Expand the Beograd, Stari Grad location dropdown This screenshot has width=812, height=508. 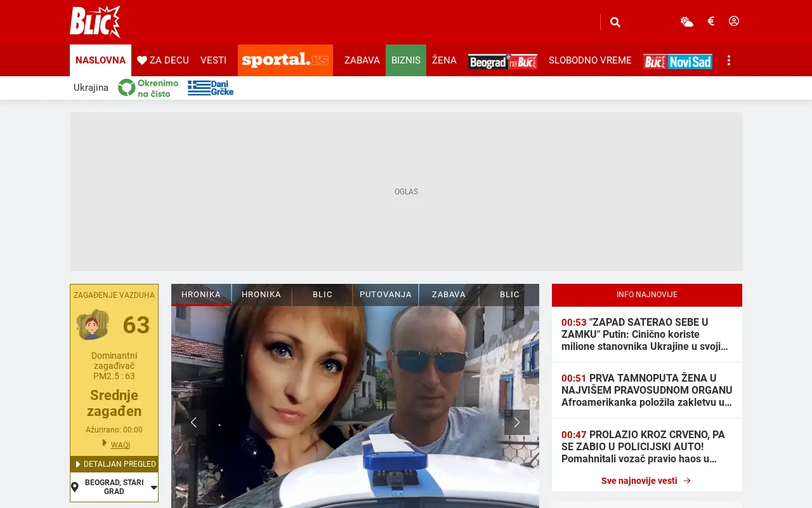[x=114, y=487]
